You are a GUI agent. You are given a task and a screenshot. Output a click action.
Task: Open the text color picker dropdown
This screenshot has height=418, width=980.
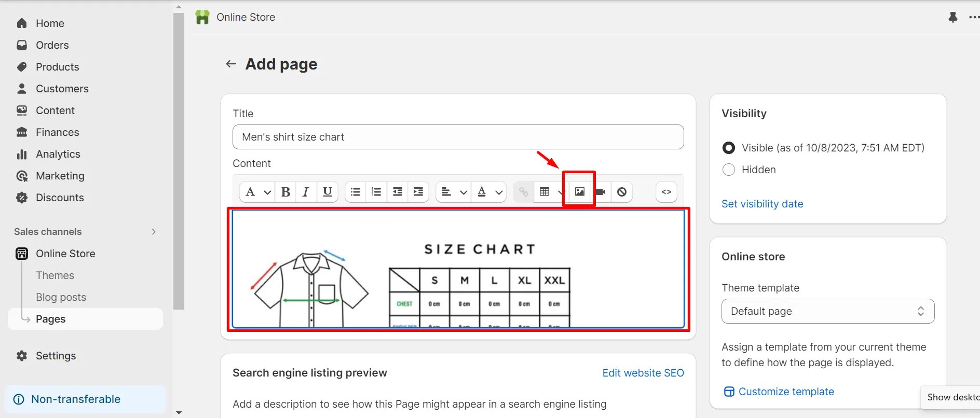(499, 192)
